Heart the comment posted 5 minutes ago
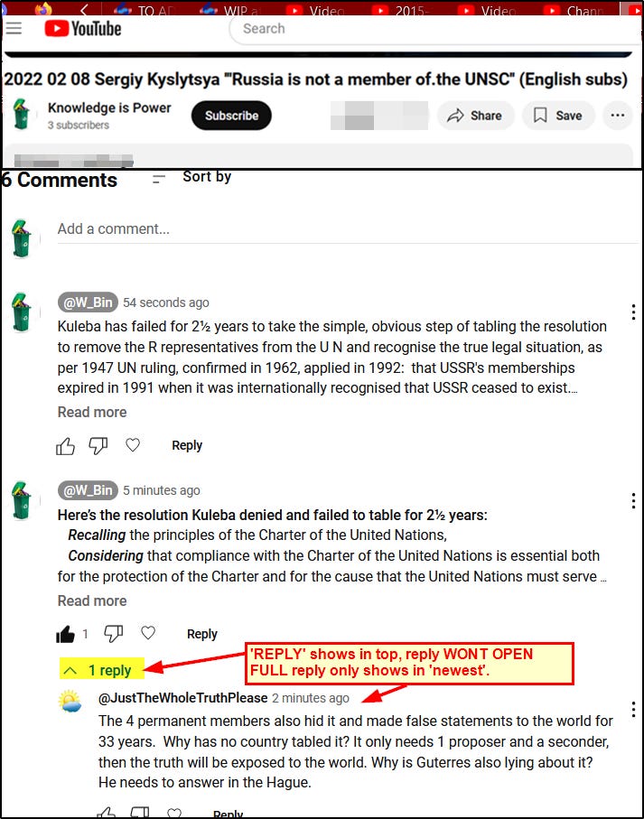Screen dimensions: 644x819 coord(148,633)
